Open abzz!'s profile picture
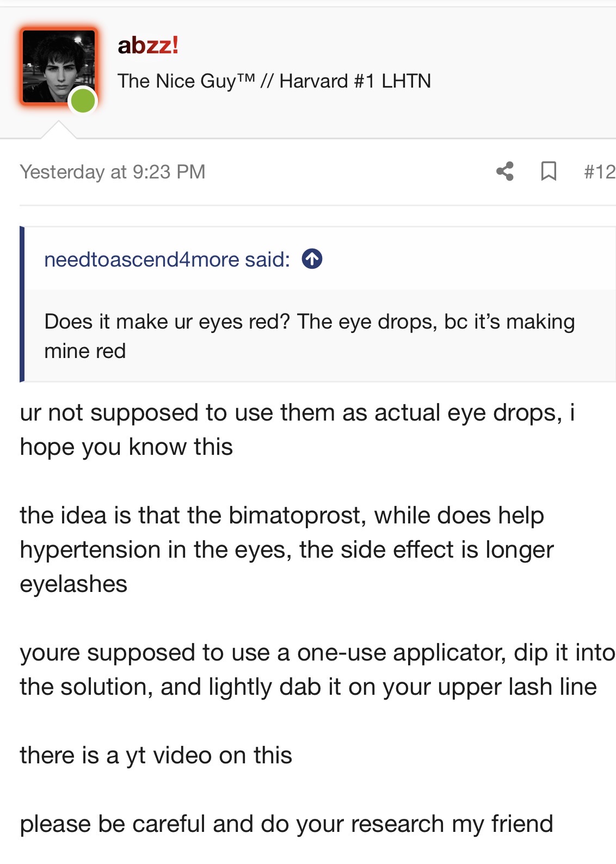 tap(58, 65)
